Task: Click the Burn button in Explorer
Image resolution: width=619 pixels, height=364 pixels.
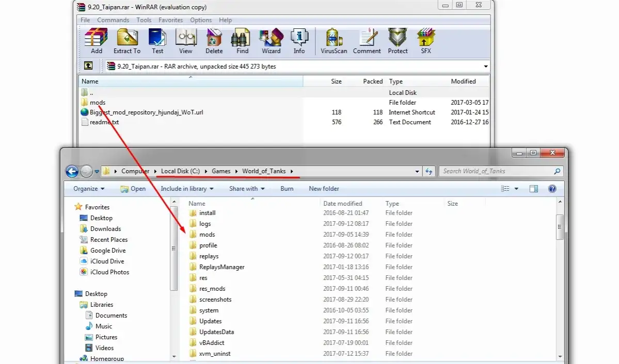Action: point(287,189)
